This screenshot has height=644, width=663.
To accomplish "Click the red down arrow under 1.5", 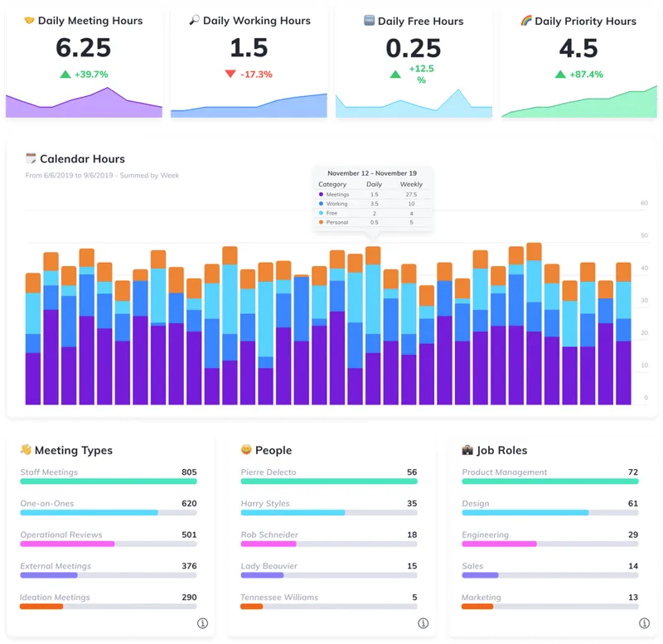I will pyautogui.click(x=230, y=74).
